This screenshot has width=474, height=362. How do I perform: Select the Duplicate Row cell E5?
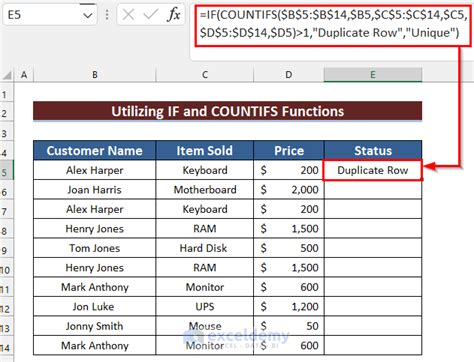coord(373,170)
